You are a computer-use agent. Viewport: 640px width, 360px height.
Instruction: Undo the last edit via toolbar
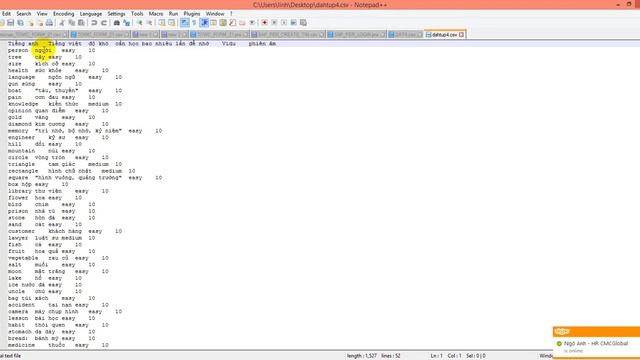pyautogui.click(x=94, y=23)
